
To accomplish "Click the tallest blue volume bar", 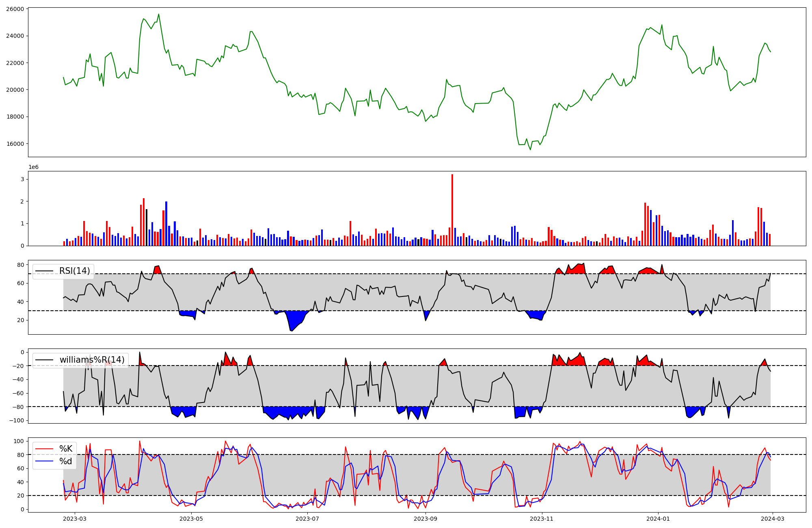I will tap(166, 223).
